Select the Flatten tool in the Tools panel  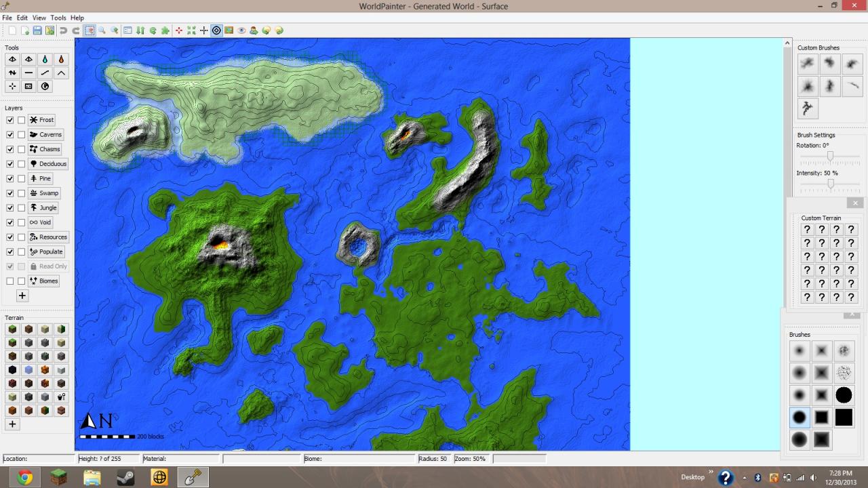(x=28, y=73)
